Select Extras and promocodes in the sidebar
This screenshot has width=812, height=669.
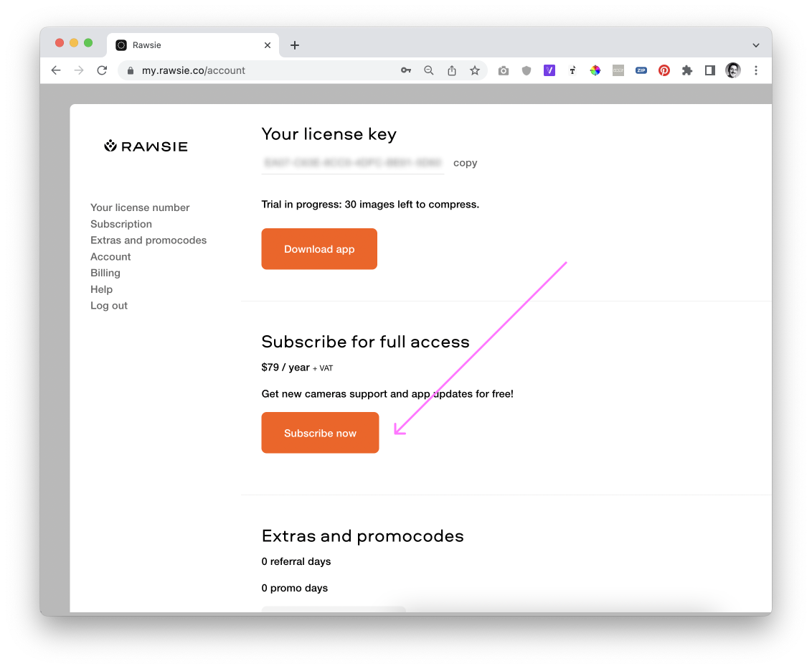[x=148, y=240]
